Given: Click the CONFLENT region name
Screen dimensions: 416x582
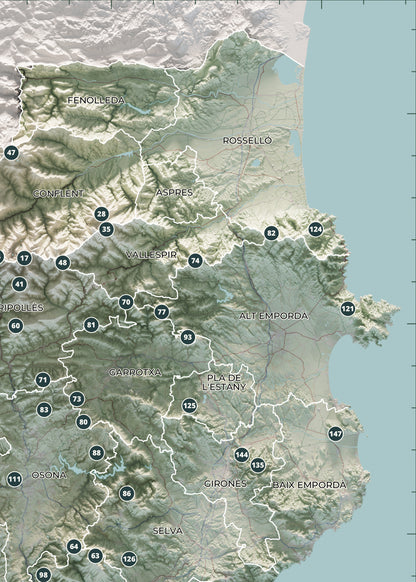Looking at the screenshot, I should tap(59, 193).
